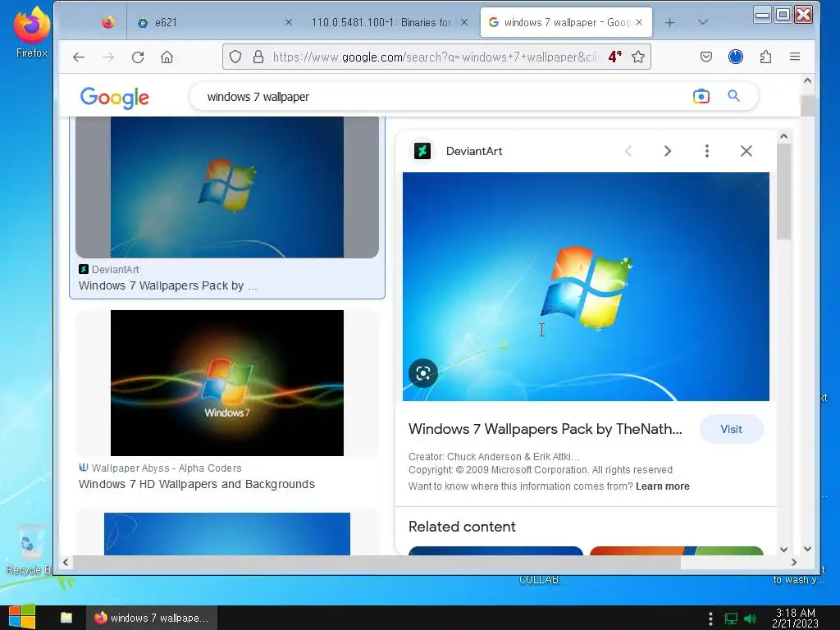
Task: Visit the DeviantArt wallpaper page
Action: [x=731, y=429]
